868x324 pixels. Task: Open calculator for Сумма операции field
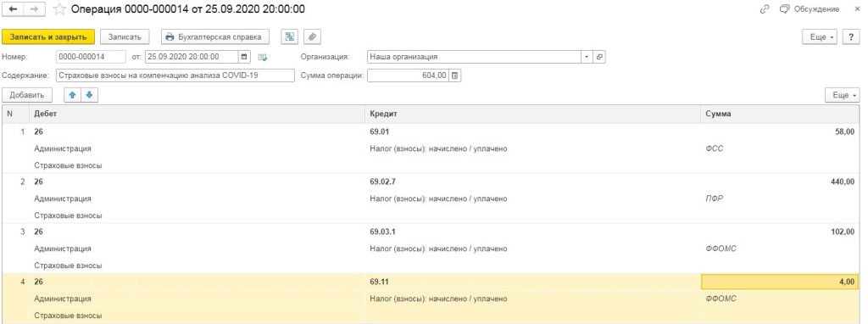pyautogui.click(x=454, y=75)
